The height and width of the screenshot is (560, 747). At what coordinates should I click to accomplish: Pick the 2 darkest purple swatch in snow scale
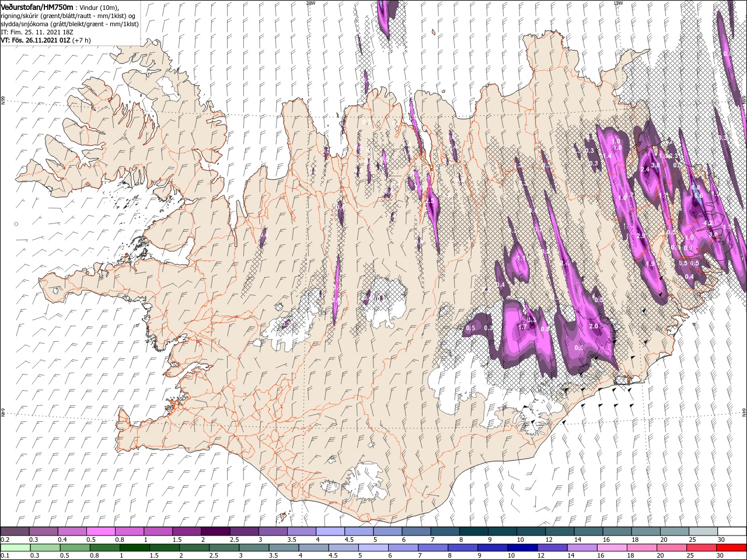tap(215, 531)
